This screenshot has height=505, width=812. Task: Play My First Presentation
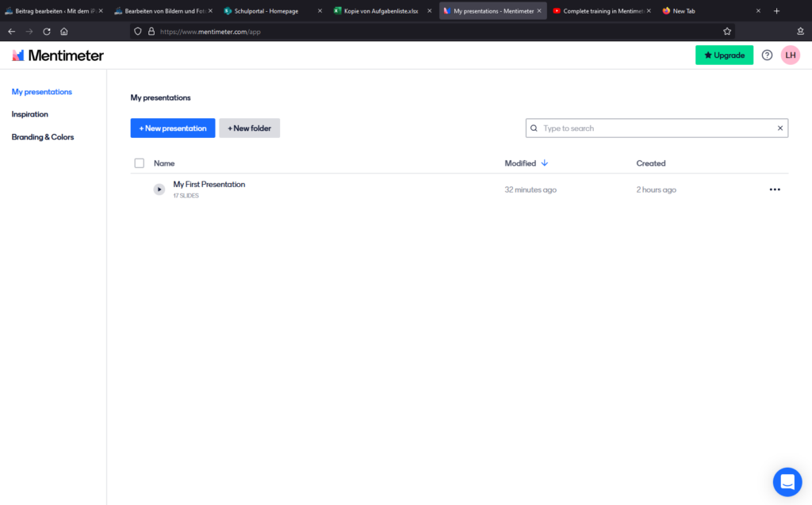pos(159,189)
